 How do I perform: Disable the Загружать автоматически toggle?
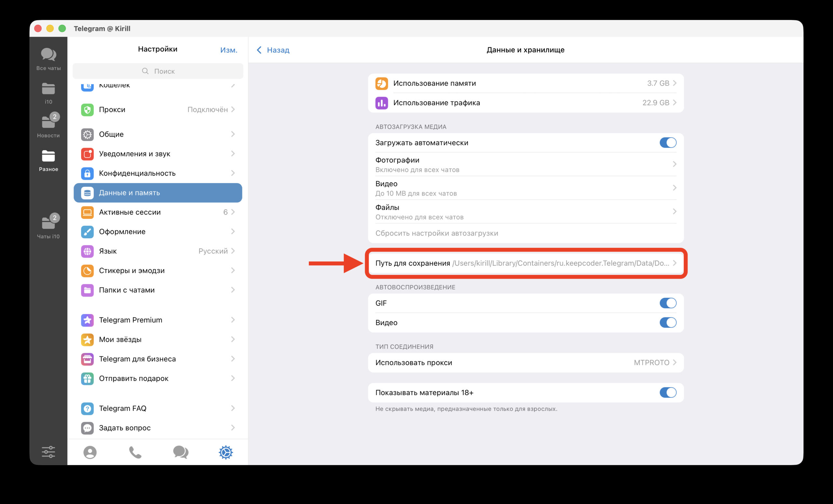point(668,142)
